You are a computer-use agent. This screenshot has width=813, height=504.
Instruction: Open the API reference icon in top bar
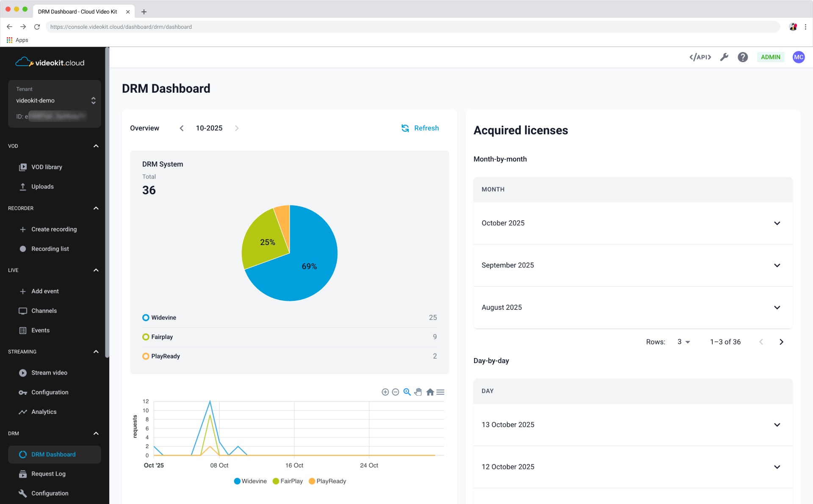pyautogui.click(x=700, y=57)
